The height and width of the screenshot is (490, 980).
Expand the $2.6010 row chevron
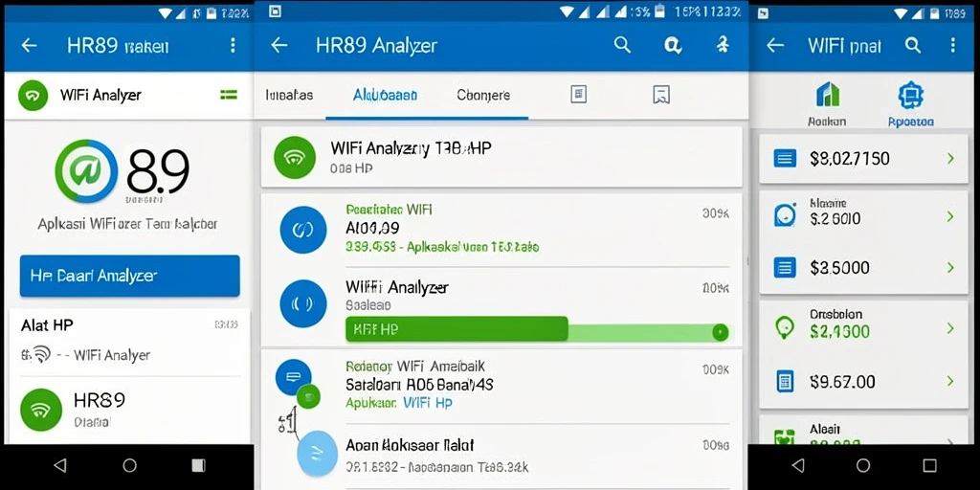(x=950, y=216)
